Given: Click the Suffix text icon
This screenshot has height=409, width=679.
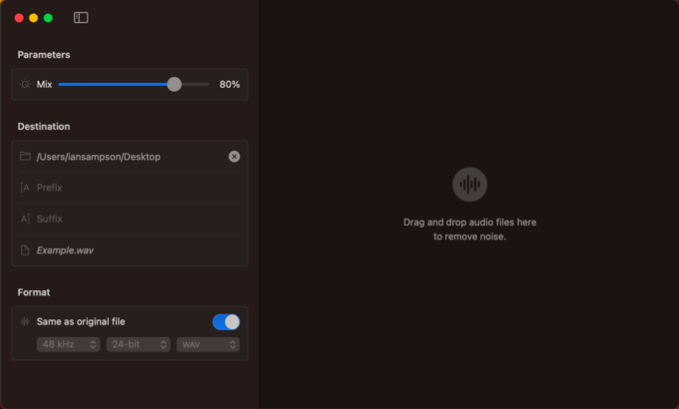Looking at the screenshot, I should (x=25, y=219).
